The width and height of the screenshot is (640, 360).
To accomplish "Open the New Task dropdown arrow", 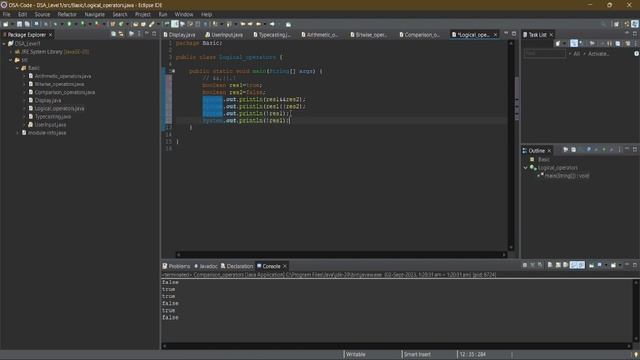I will coord(564,43).
